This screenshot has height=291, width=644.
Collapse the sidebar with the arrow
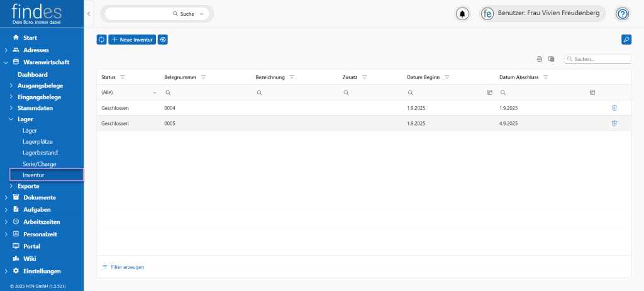[89, 14]
